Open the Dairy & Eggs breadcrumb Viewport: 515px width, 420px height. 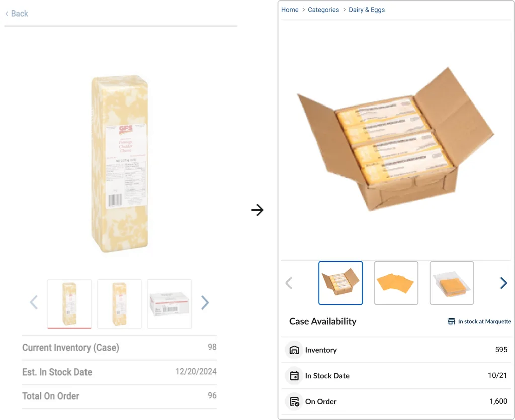[x=367, y=10]
